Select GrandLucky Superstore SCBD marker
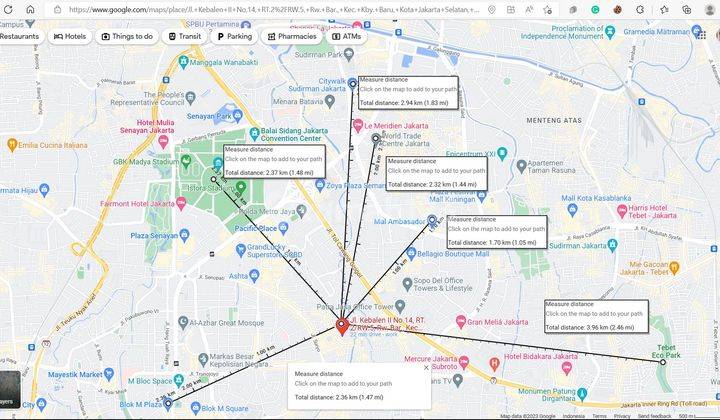Screen dimensions: 720x420 [241, 250]
